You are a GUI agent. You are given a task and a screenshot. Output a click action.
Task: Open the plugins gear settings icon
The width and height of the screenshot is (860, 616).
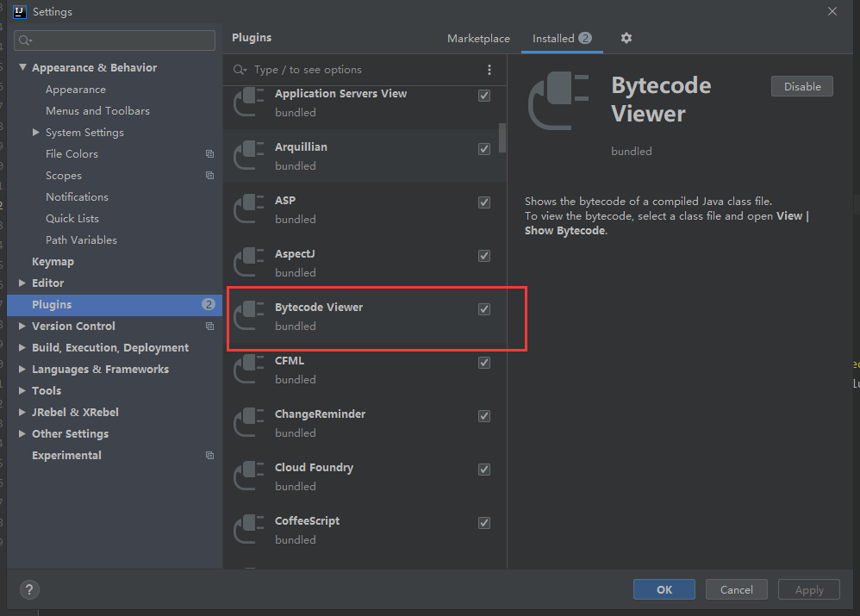[626, 38]
